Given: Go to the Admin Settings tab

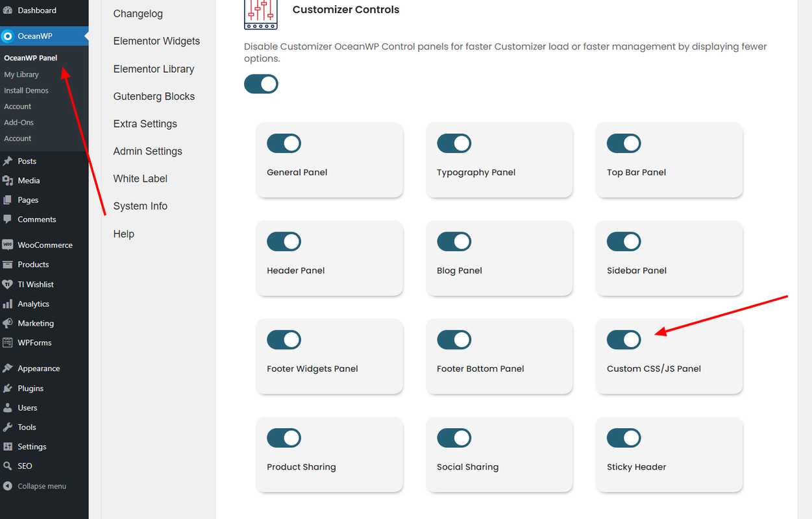Looking at the screenshot, I should tap(148, 151).
